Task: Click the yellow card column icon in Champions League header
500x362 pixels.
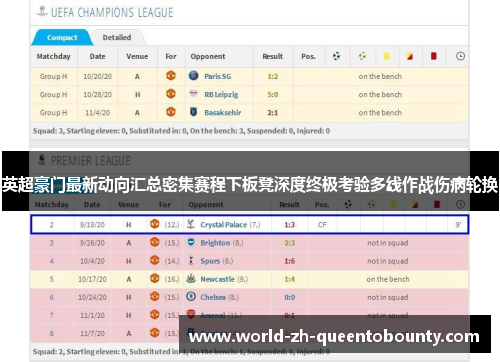Action: (x=386, y=56)
